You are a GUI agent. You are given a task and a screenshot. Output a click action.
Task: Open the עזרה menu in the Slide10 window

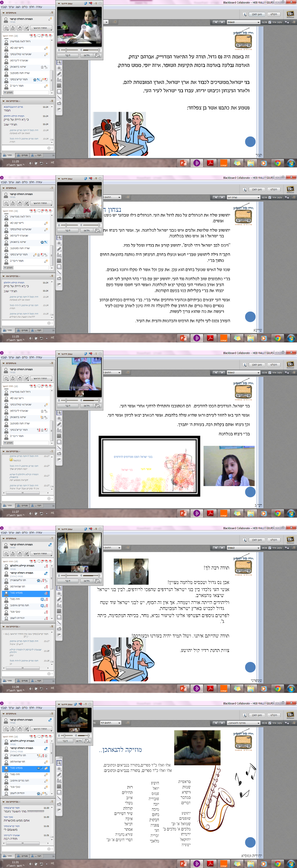(39, 7)
